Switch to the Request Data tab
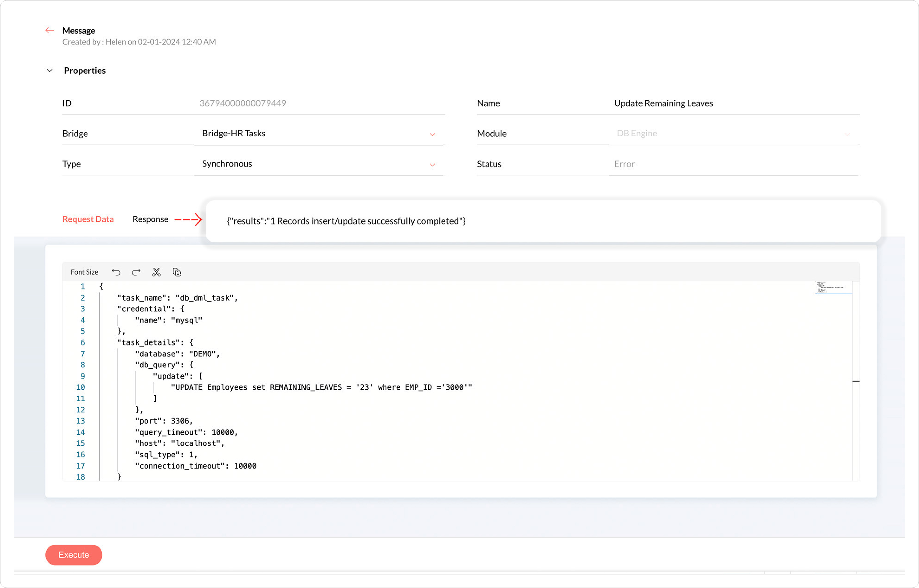 pyautogui.click(x=88, y=219)
